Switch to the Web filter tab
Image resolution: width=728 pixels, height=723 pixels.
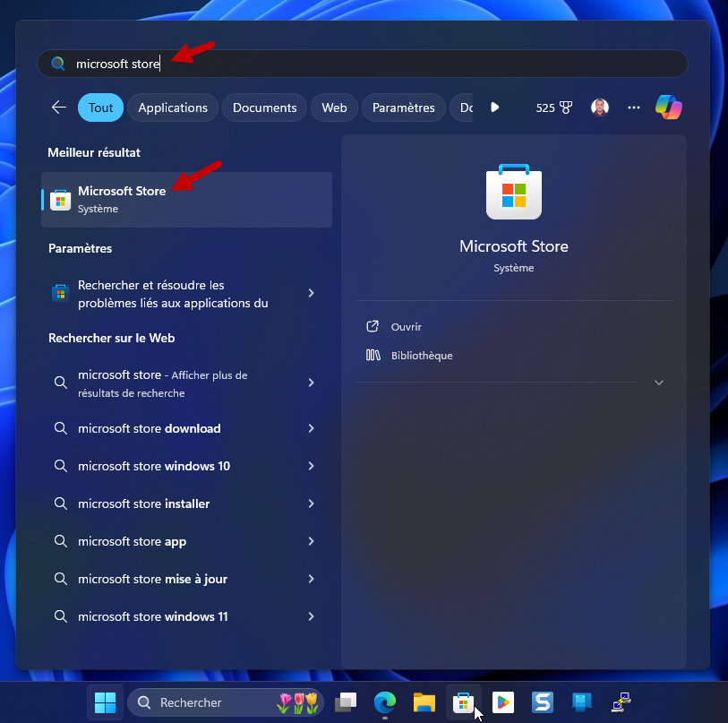point(334,108)
